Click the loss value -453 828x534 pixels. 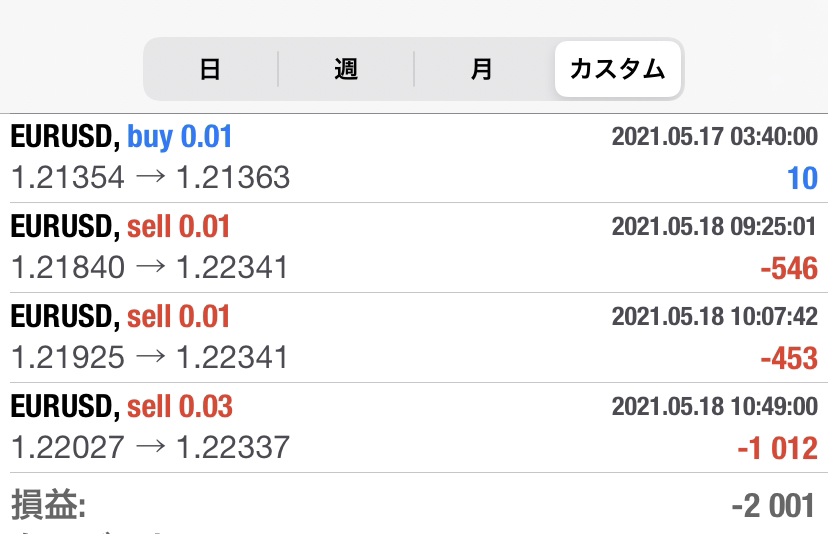click(789, 359)
